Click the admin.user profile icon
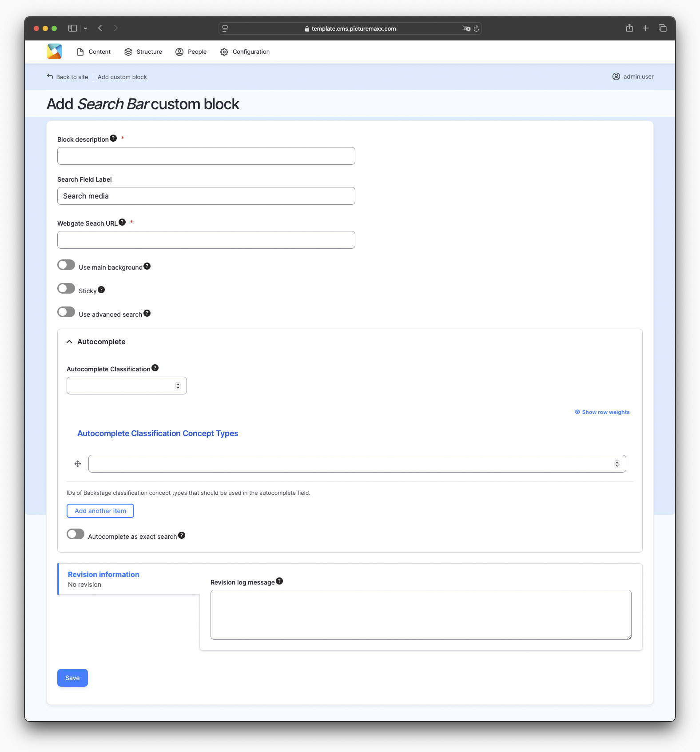This screenshot has height=752, width=700. (x=616, y=76)
